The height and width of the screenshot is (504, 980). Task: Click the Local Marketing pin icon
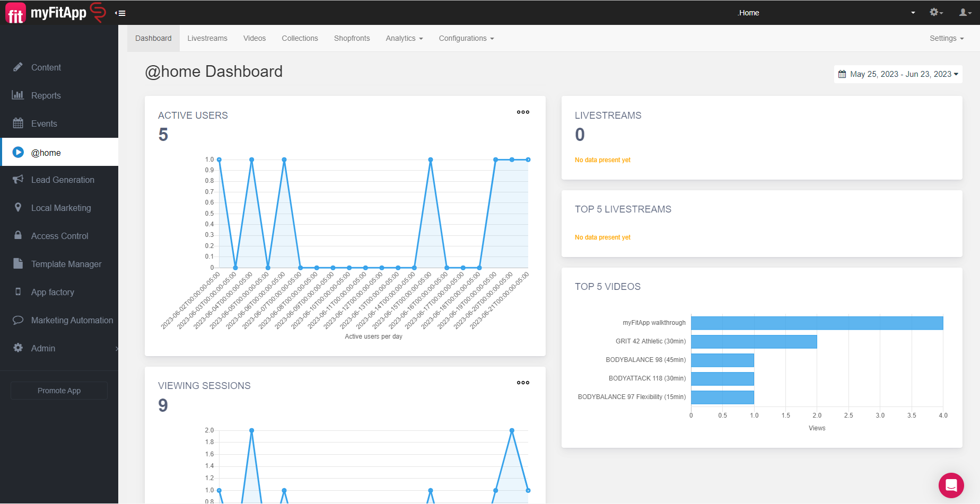tap(18, 208)
